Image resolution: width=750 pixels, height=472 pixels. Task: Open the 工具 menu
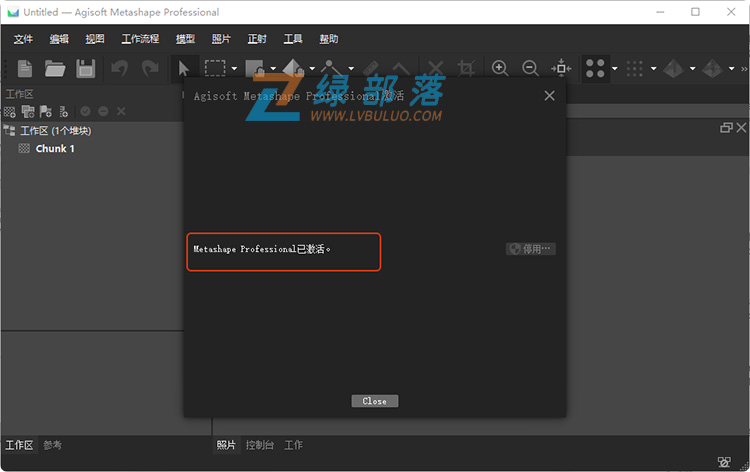point(293,39)
